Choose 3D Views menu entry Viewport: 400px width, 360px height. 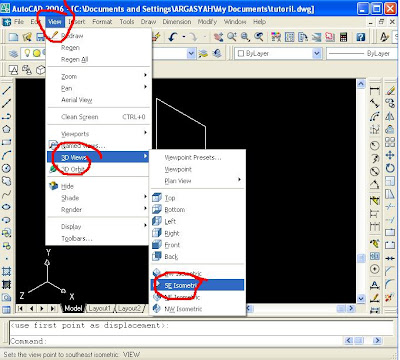click(x=98, y=157)
